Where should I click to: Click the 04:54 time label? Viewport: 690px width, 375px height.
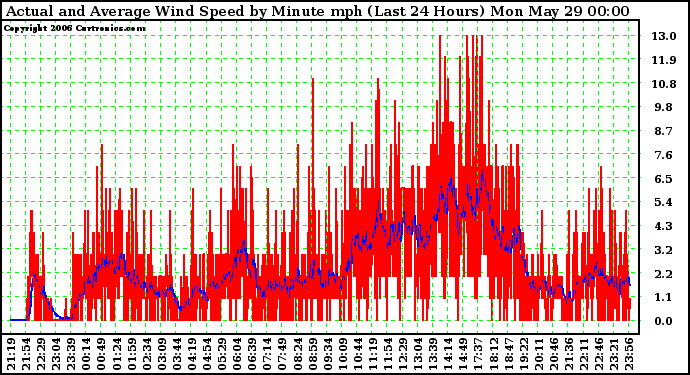(x=207, y=354)
